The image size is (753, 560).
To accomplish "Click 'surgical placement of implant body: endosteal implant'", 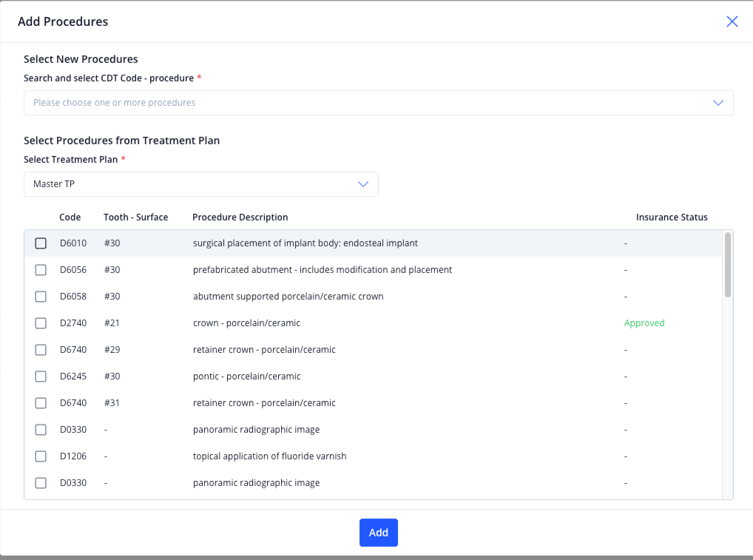I will [305, 243].
